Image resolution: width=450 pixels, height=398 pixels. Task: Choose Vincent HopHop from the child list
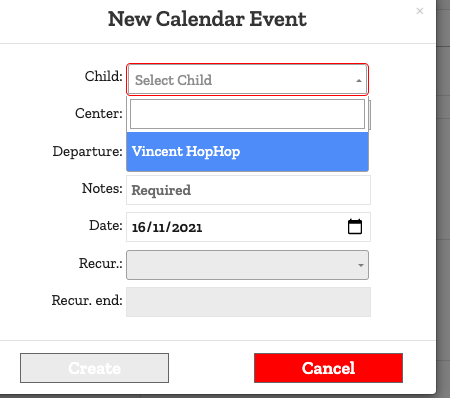pos(247,152)
